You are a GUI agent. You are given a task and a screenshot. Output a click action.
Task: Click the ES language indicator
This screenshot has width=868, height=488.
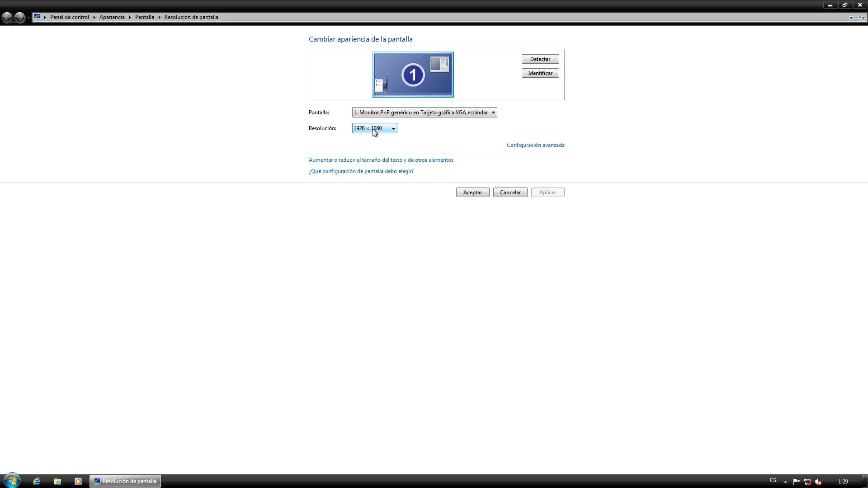click(x=773, y=480)
